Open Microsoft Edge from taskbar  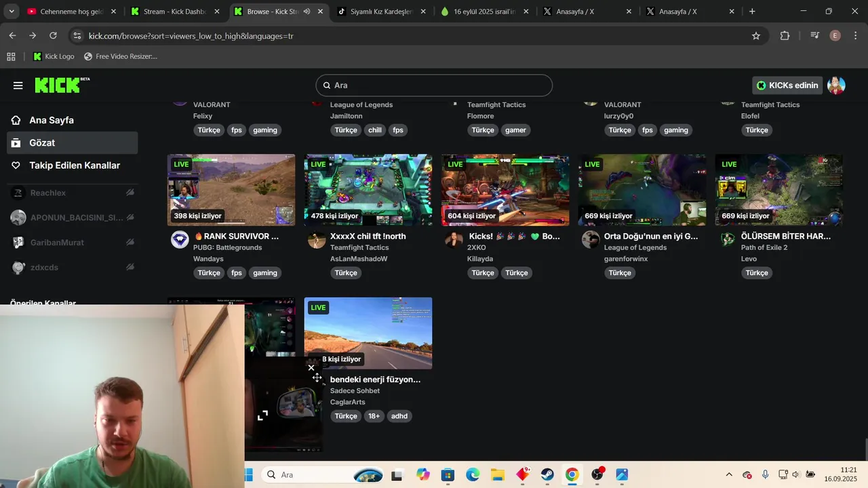pyautogui.click(x=473, y=474)
